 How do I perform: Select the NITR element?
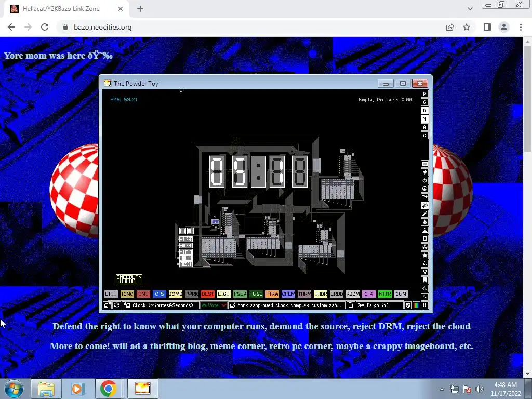click(385, 294)
